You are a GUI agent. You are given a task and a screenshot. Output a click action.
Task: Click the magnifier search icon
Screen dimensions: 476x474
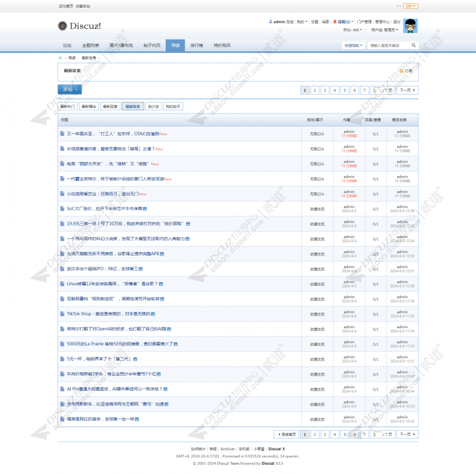[413, 45]
